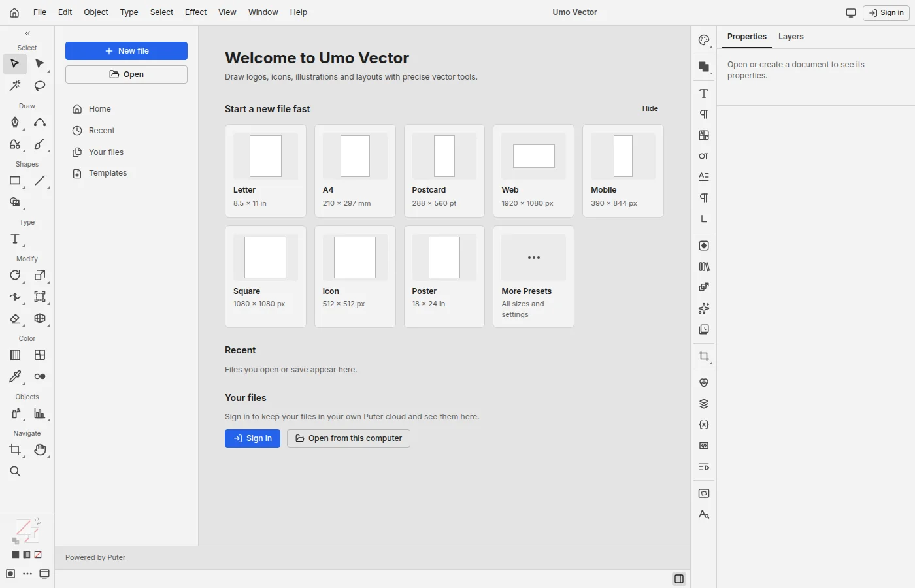This screenshot has width=915, height=588.
Task: Pick the Column Graph tool
Action: click(x=40, y=413)
